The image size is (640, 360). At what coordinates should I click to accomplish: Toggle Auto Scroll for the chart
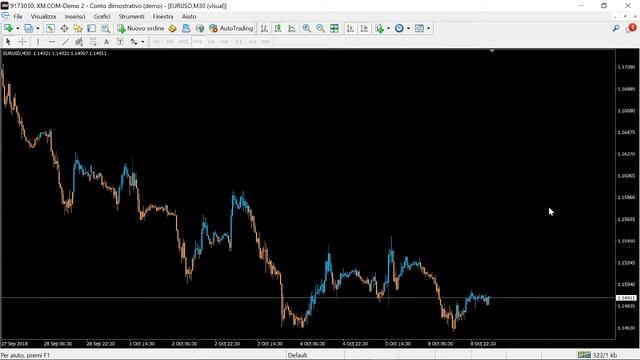[x=350, y=28]
